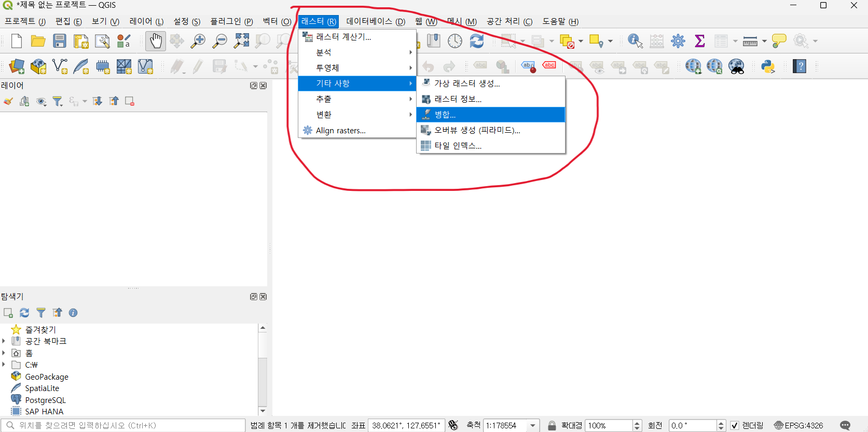This screenshot has height=432, width=868.
Task: Create a new GeoPackage layer
Action: (38, 66)
